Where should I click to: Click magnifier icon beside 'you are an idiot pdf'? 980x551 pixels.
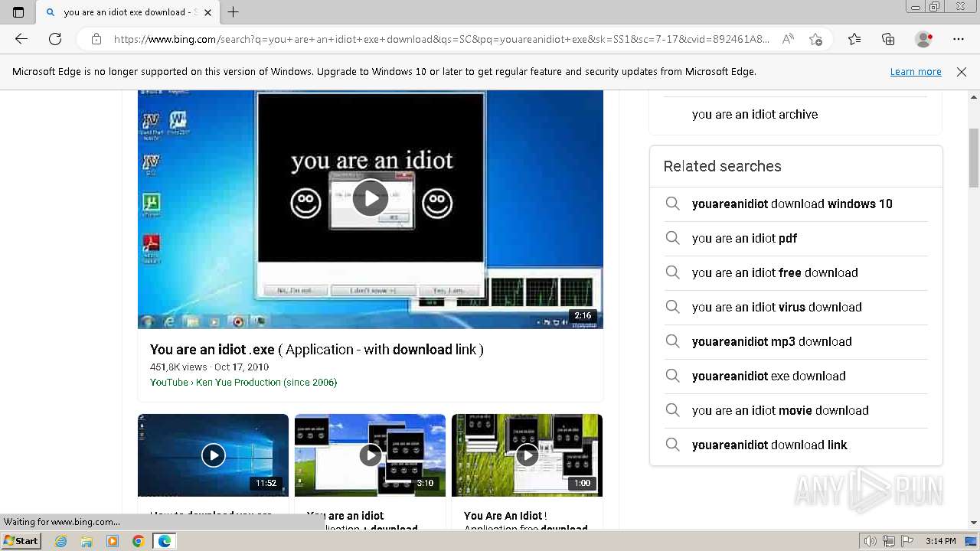pyautogui.click(x=672, y=238)
